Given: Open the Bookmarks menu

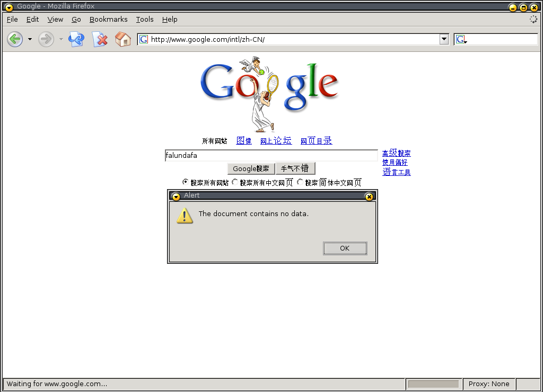Looking at the screenshot, I should [x=108, y=20].
